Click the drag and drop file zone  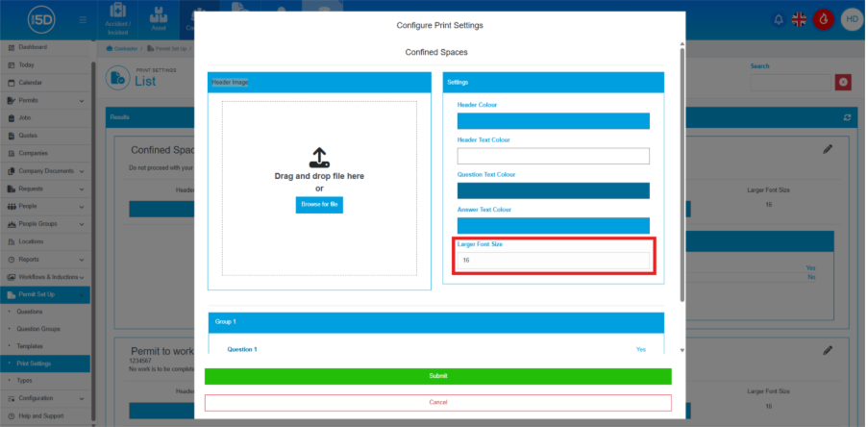pyautogui.click(x=319, y=188)
